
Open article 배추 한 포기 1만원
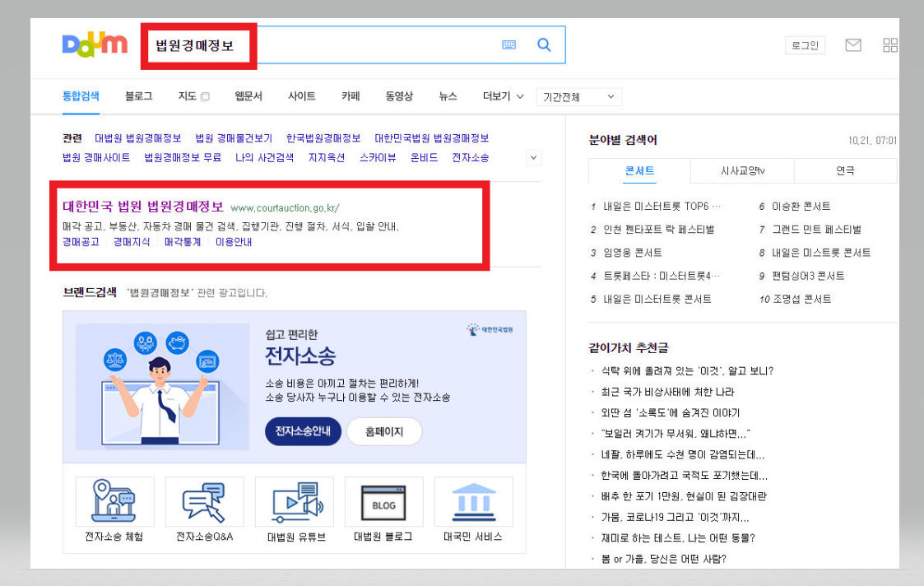click(x=684, y=496)
